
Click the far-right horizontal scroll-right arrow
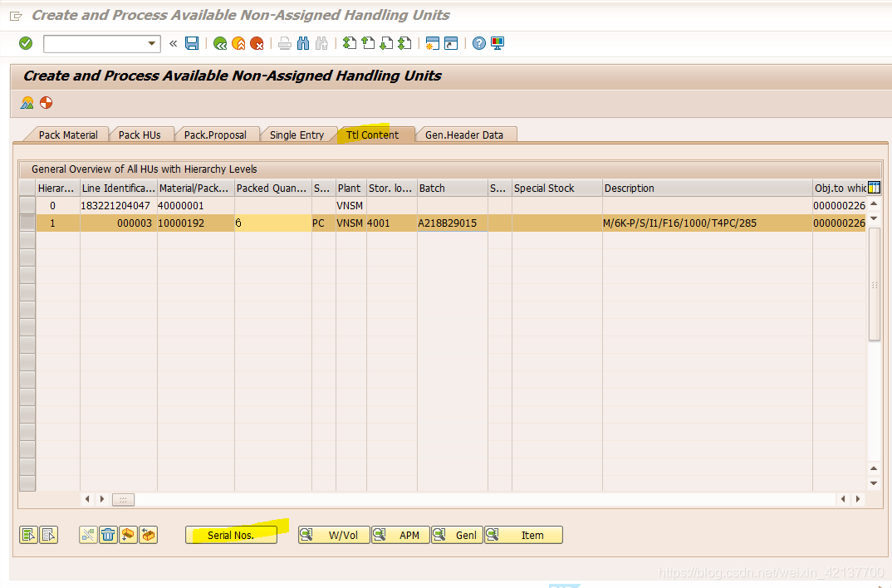click(x=857, y=498)
